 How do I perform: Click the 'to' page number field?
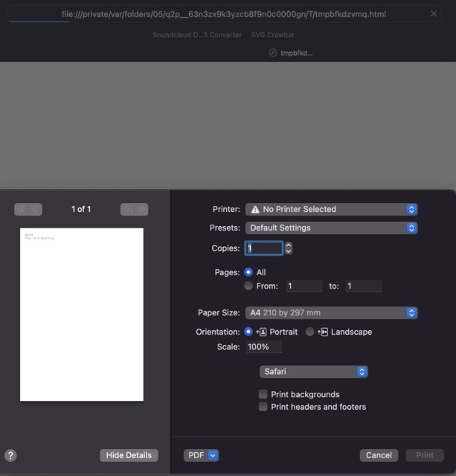pos(364,286)
